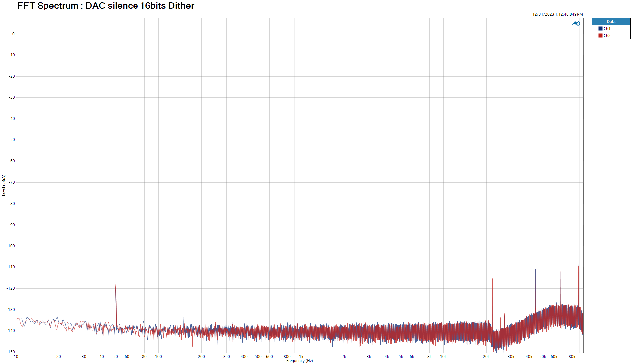
Task: Click the red Ch2 color swatch
Action: coord(600,36)
